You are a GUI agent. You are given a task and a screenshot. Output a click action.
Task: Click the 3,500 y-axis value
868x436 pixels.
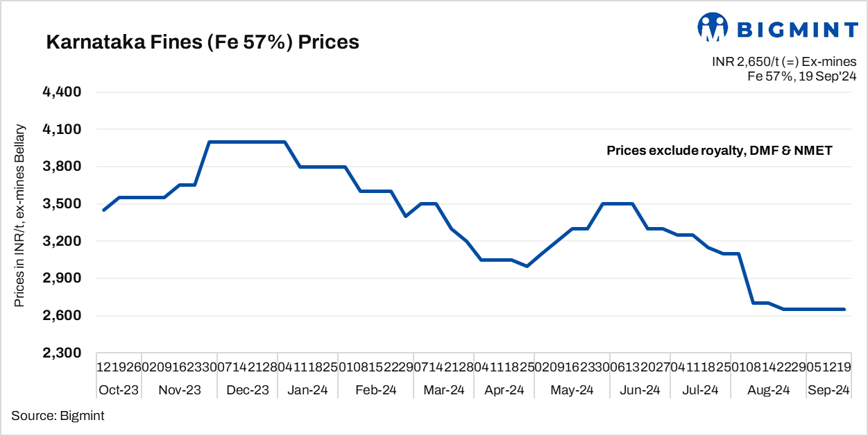(x=63, y=204)
